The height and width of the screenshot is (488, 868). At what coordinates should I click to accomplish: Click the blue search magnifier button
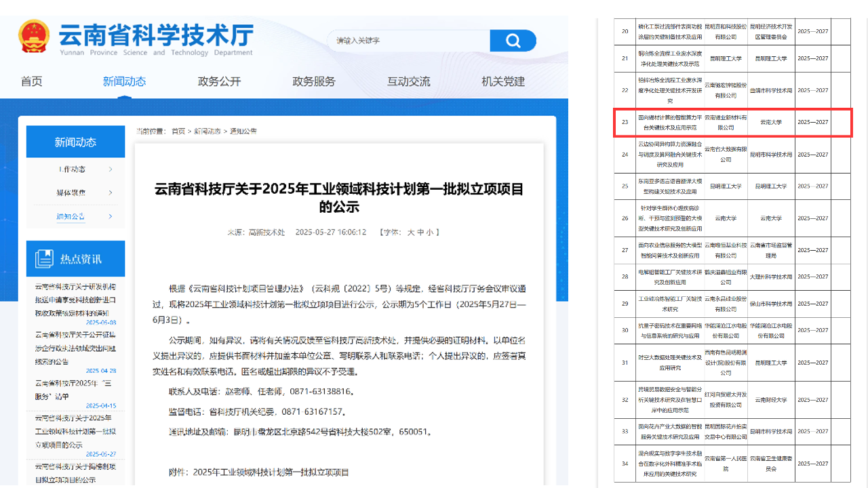(x=513, y=41)
